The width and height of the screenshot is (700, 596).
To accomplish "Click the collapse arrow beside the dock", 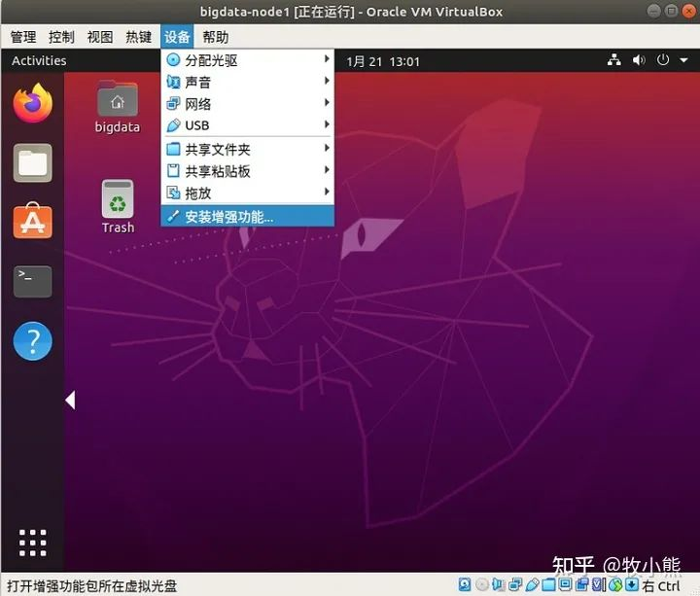I will pyautogui.click(x=70, y=400).
